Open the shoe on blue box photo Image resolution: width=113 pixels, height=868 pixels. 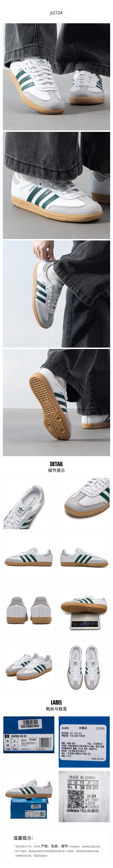pyautogui.click(x=29, y=797)
